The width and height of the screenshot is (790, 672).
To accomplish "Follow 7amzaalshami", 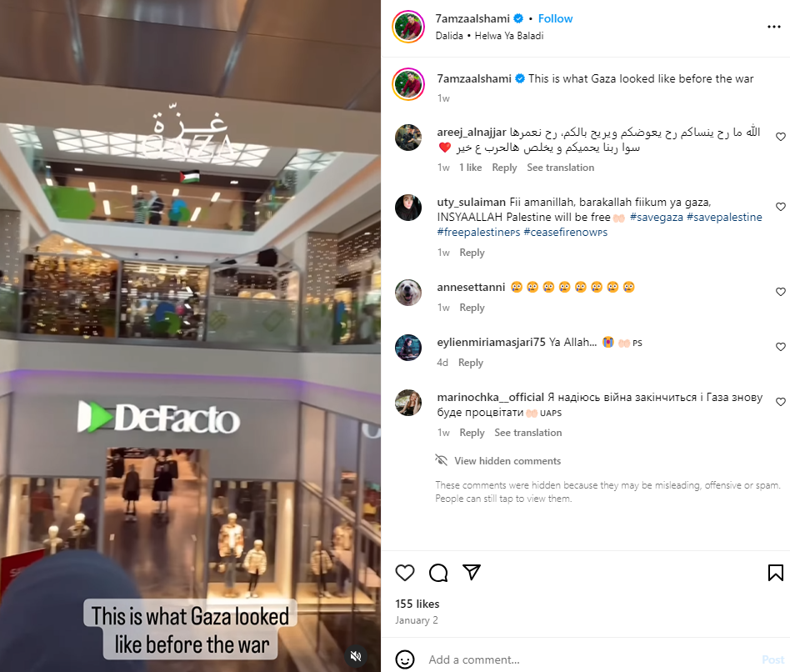I will point(555,18).
